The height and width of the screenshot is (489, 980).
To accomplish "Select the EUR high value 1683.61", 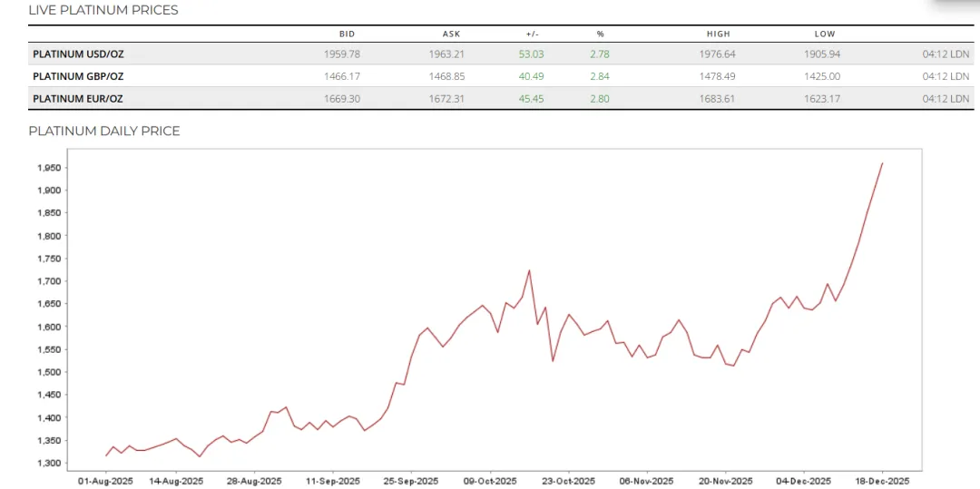I will coord(718,99).
